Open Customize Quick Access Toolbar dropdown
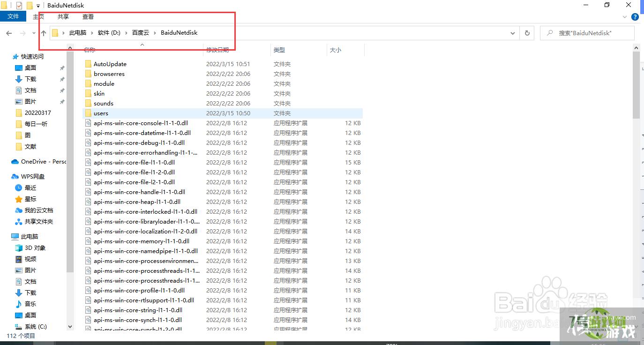The image size is (644, 345). [x=38, y=6]
